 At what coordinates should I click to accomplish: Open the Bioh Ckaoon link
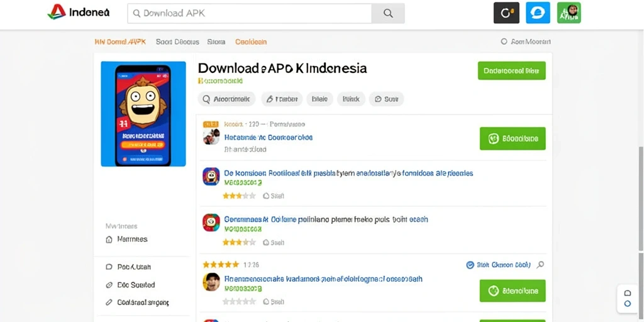[x=504, y=265]
